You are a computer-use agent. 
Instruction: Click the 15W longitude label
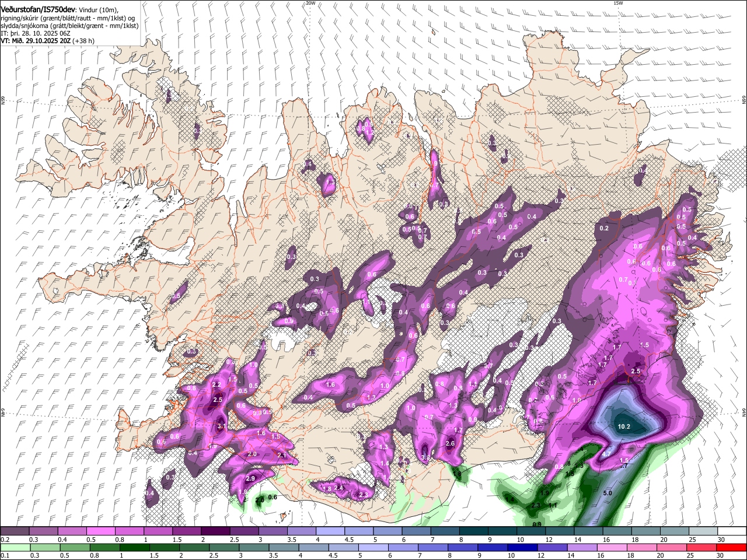click(618, 3)
